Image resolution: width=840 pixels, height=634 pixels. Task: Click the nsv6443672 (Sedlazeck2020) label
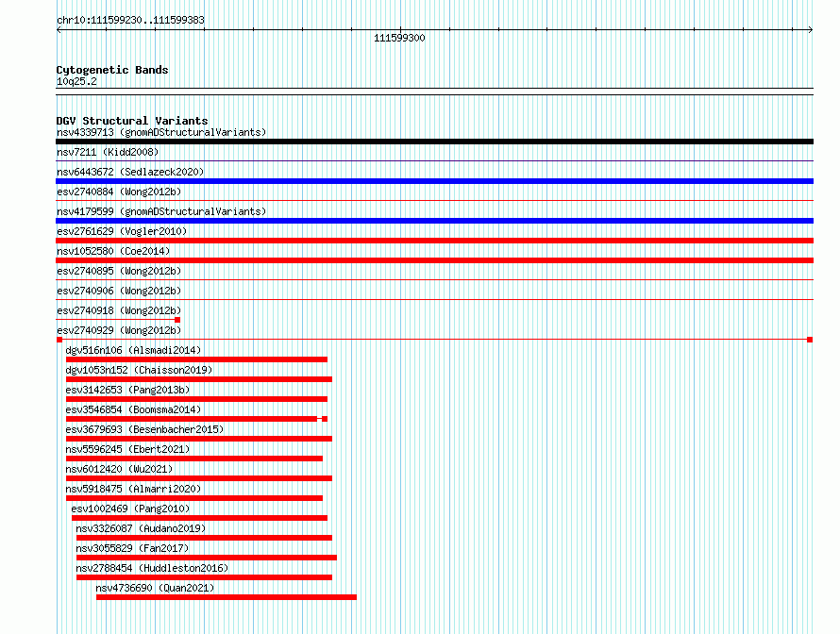coord(130,172)
